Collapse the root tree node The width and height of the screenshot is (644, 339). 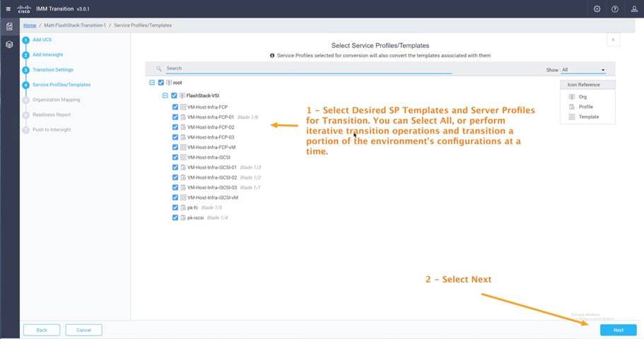coord(152,83)
